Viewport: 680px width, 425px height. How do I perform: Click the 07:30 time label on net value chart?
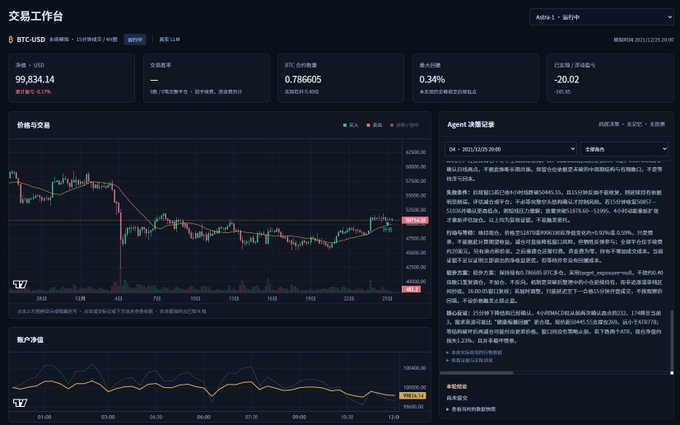252,417
